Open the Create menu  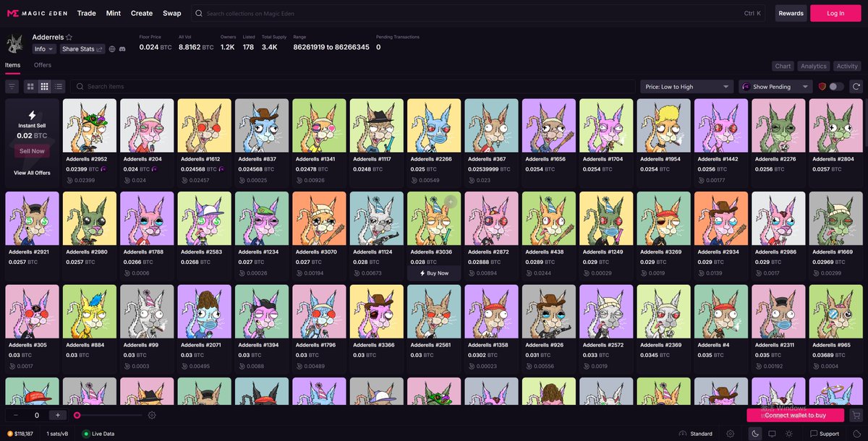click(142, 13)
